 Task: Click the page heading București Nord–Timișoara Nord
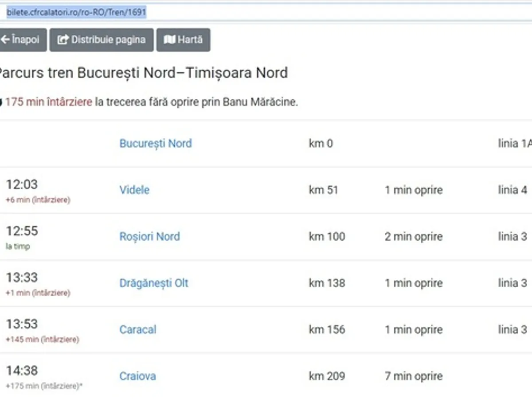(143, 73)
